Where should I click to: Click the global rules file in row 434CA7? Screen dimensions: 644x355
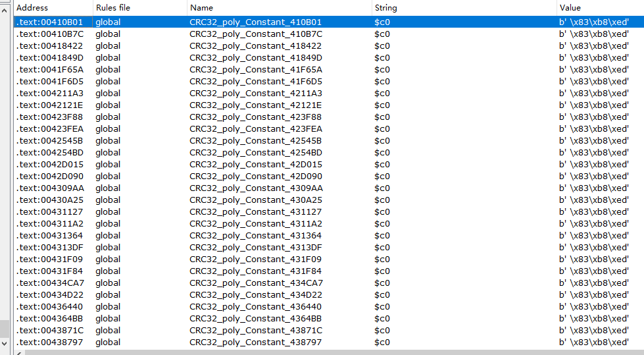click(x=108, y=283)
